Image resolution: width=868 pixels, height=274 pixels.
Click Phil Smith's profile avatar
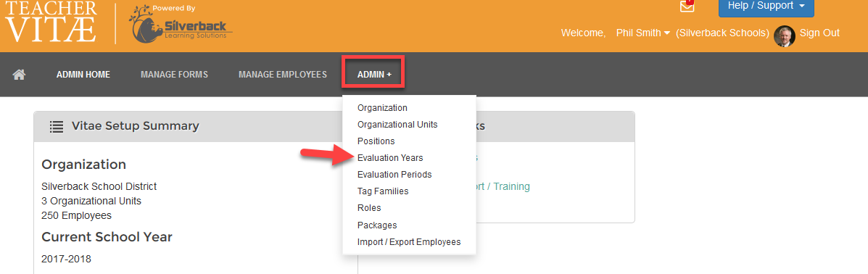785,36
